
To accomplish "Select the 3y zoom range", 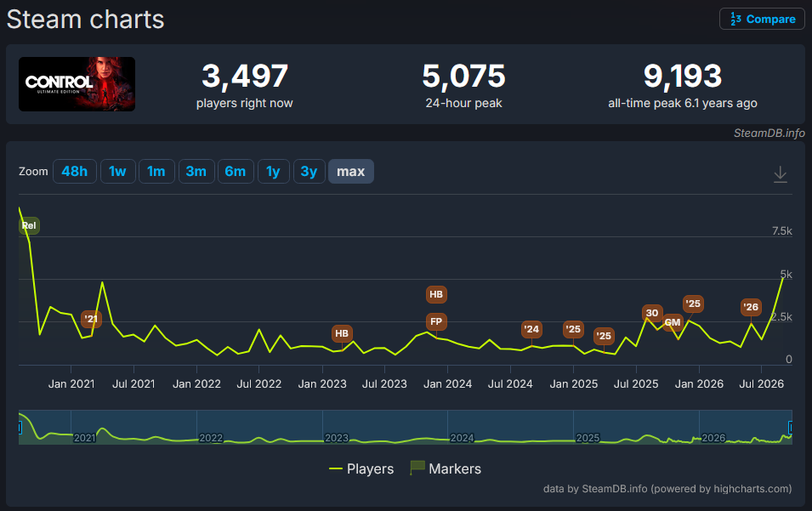I will click(x=309, y=172).
